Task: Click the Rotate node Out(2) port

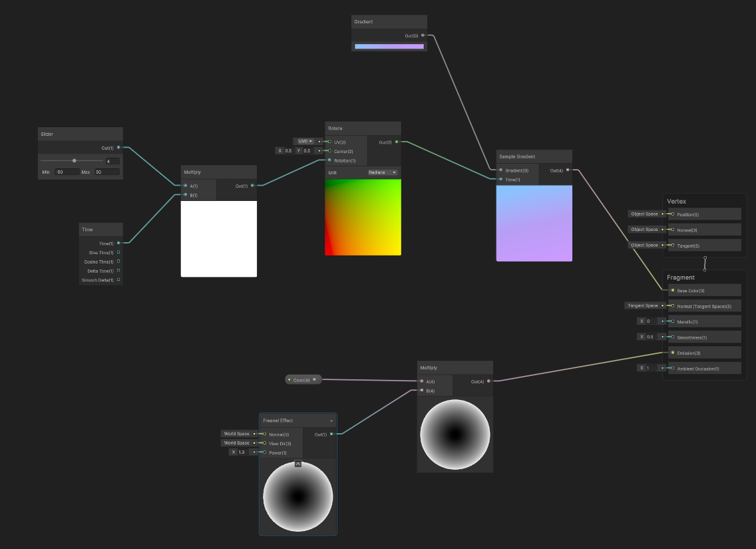Action: tap(397, 142)
